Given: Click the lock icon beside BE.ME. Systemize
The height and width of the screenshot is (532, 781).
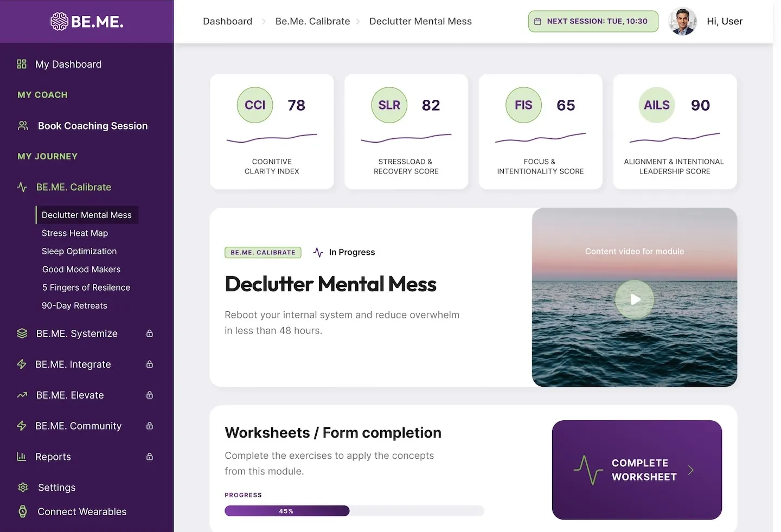Looking at the screenshot, I should point(150,334).
